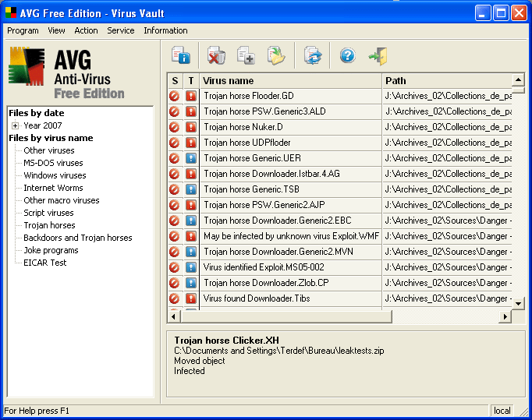
Task: Click the local status bar entry
Action: pyautogui.click(x=502, y=411)
